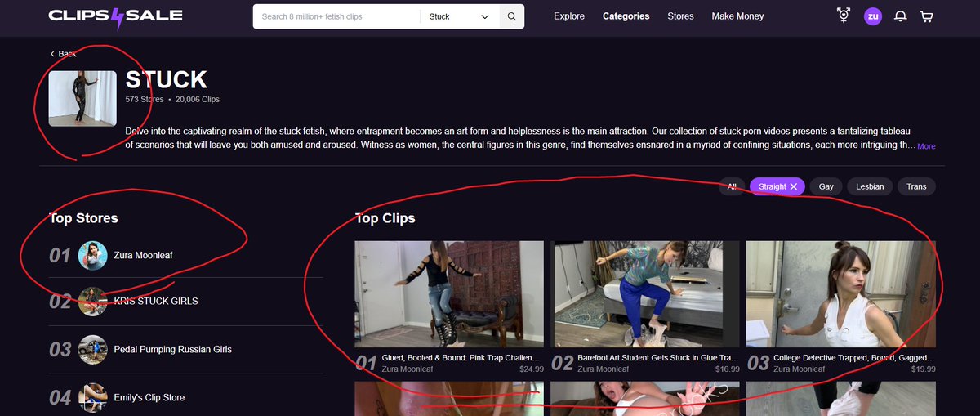980x416 pixels.
Task: Open Pedal Pumping Russian Girls avatar
Action: click(x=93, y=349)
